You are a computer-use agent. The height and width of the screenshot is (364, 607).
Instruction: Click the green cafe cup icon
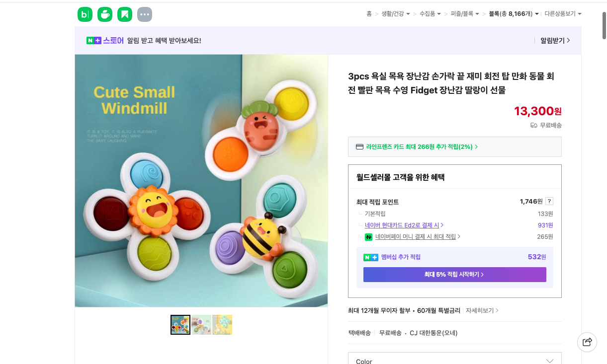click(x=105, y=14)
